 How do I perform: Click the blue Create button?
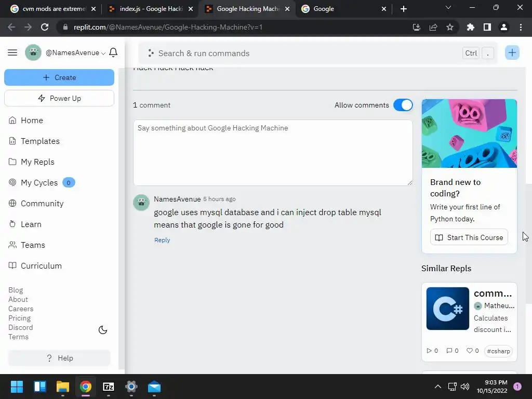[x=59, y=77]
